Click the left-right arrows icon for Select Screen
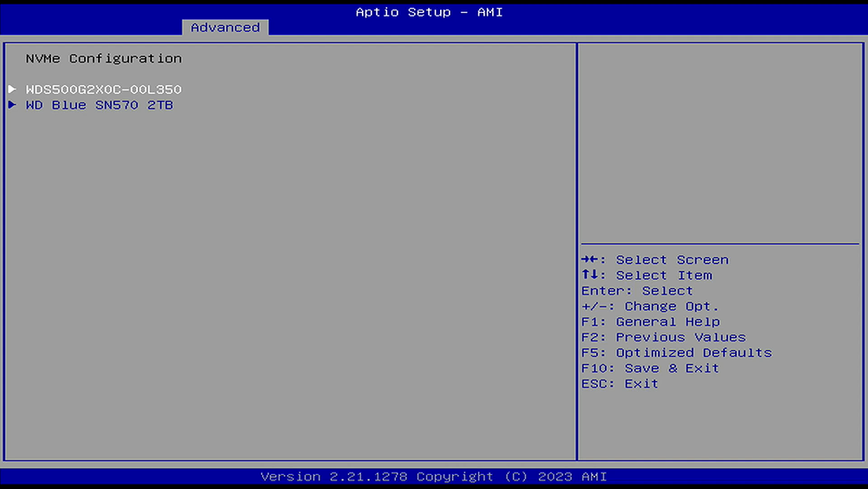The image size is (868, 489). coord(590,259)
